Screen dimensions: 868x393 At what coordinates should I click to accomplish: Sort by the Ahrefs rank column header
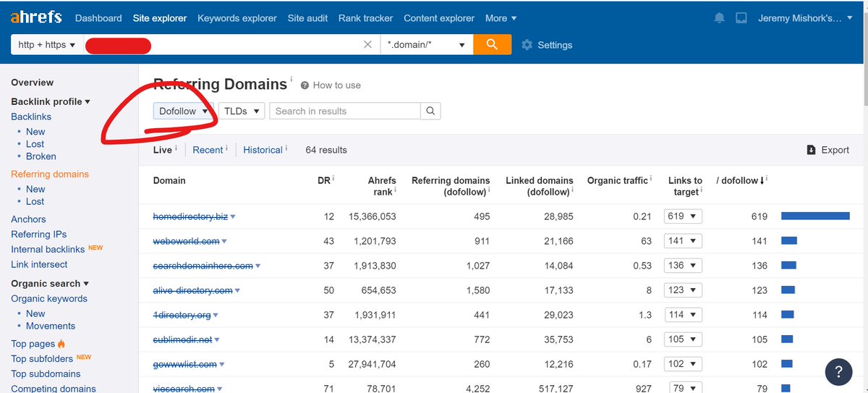[x=381, y=186]
